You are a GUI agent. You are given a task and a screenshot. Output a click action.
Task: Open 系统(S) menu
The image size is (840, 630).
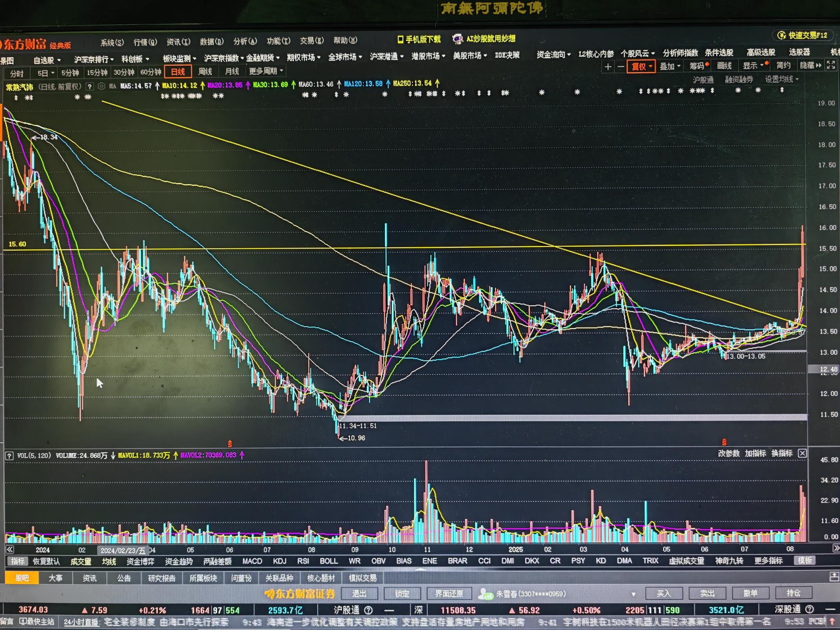tap(112, 43)
